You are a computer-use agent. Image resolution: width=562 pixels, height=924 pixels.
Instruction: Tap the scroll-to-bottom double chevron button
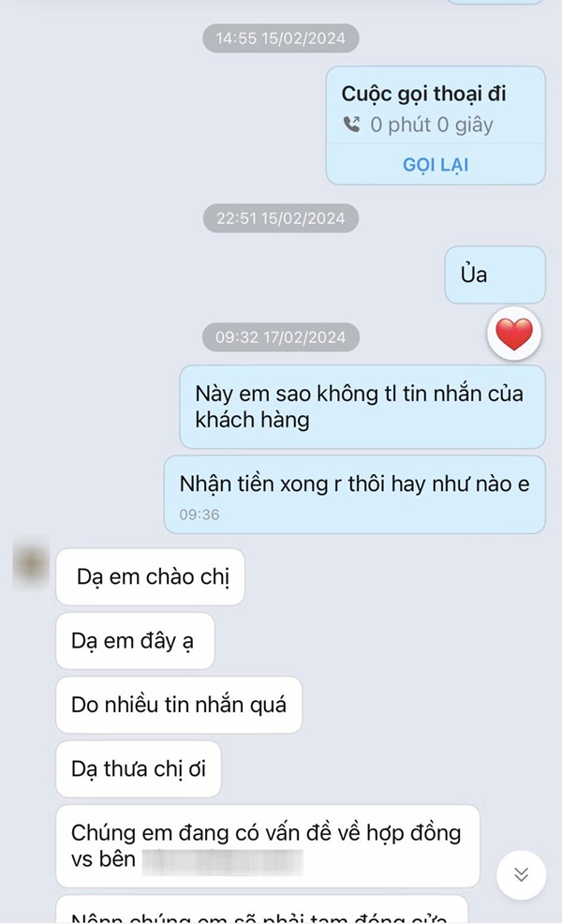[x=521, y=873]
